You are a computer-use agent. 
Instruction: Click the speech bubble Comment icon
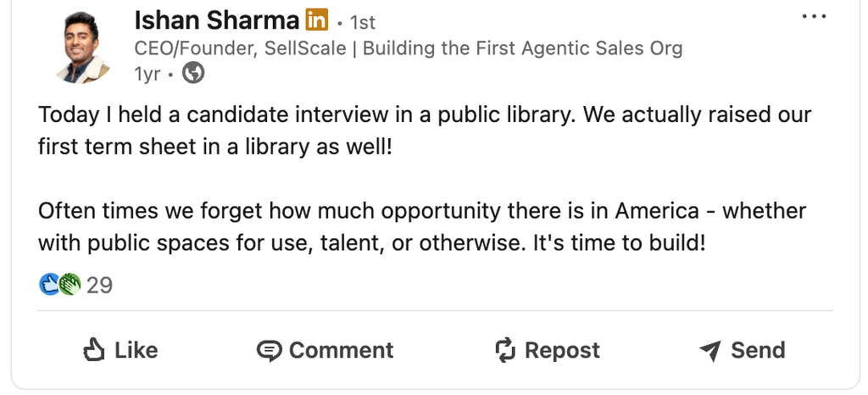point(269,350)
